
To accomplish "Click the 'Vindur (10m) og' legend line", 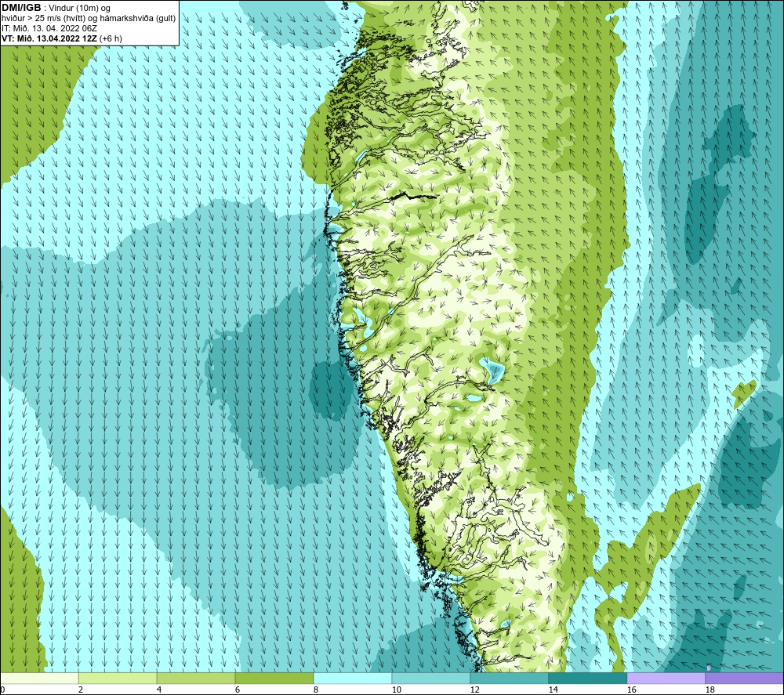I will [x=79, y=9].
